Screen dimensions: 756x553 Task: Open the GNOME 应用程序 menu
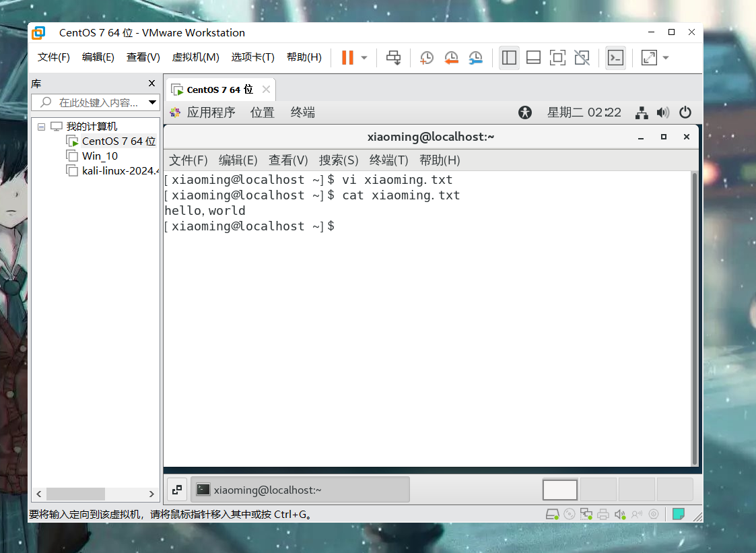point(211,112)
